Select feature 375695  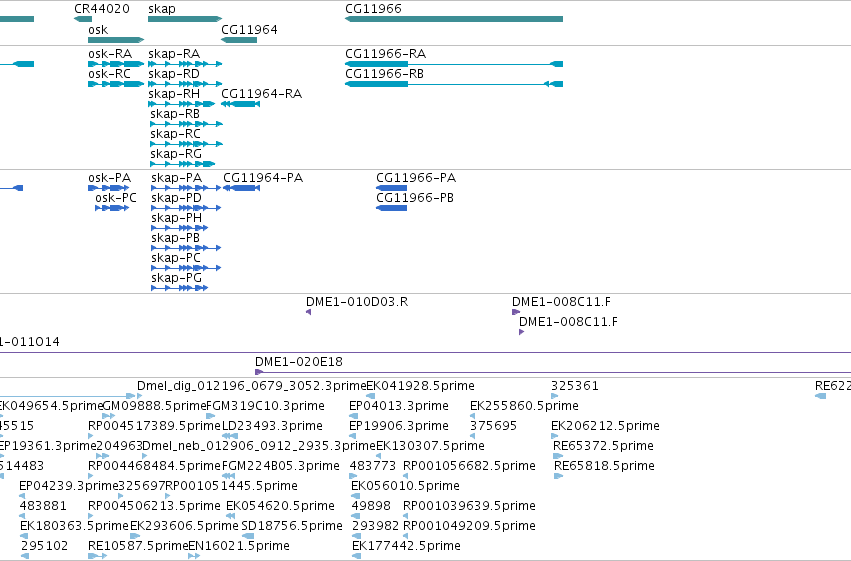[x=472, y=436]
